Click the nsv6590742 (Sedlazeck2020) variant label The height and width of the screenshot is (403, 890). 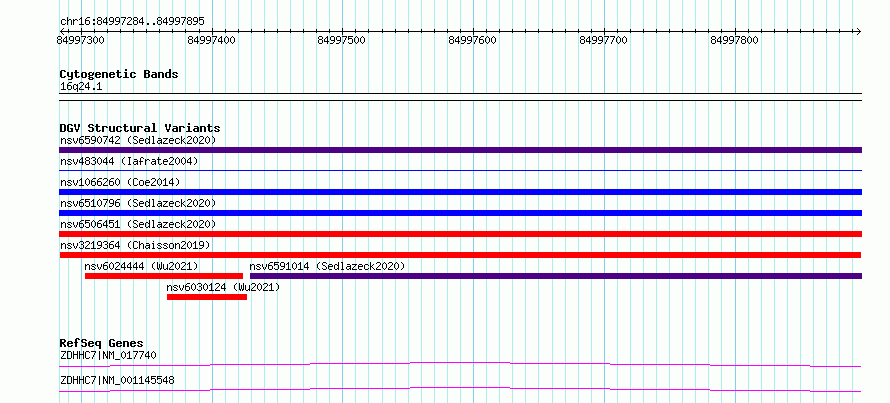[138, 140]
